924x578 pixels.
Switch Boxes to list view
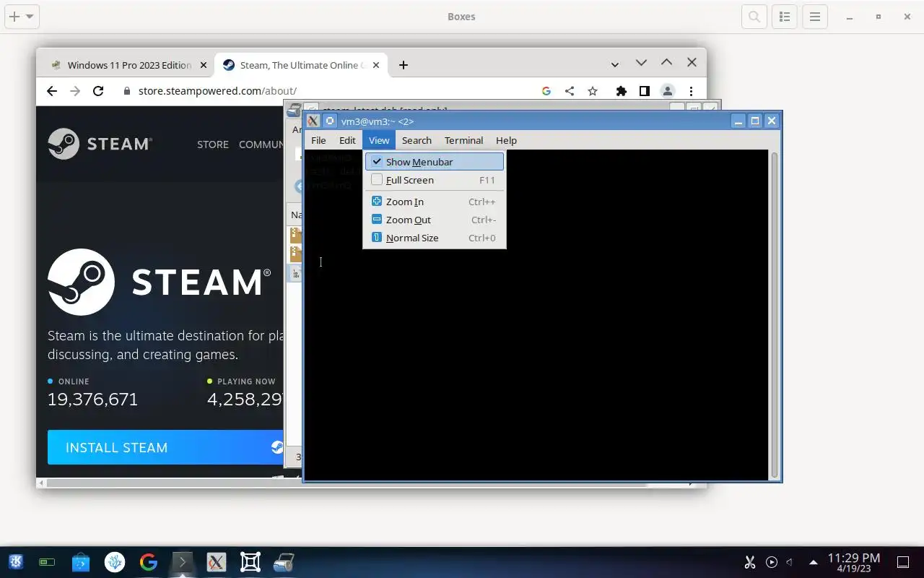(785, 17)
